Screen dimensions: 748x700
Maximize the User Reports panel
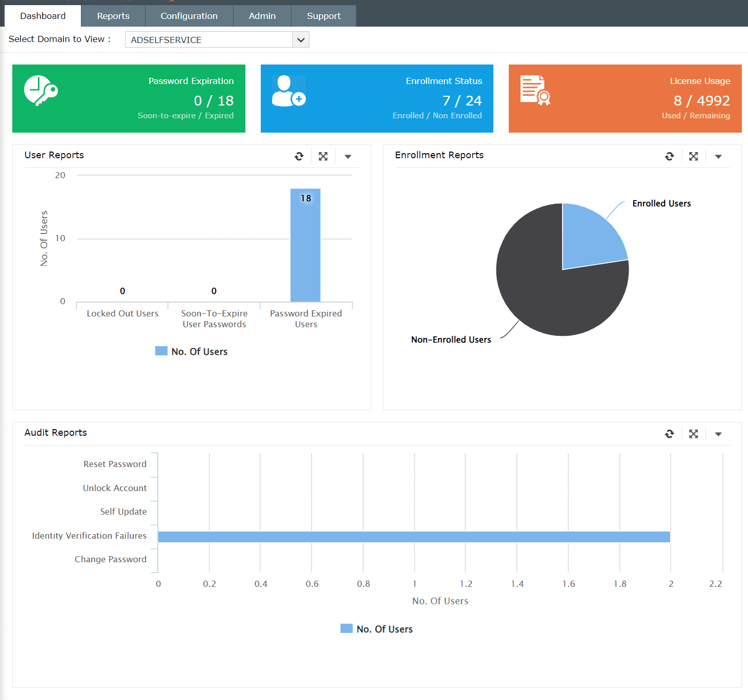[323, 156]
